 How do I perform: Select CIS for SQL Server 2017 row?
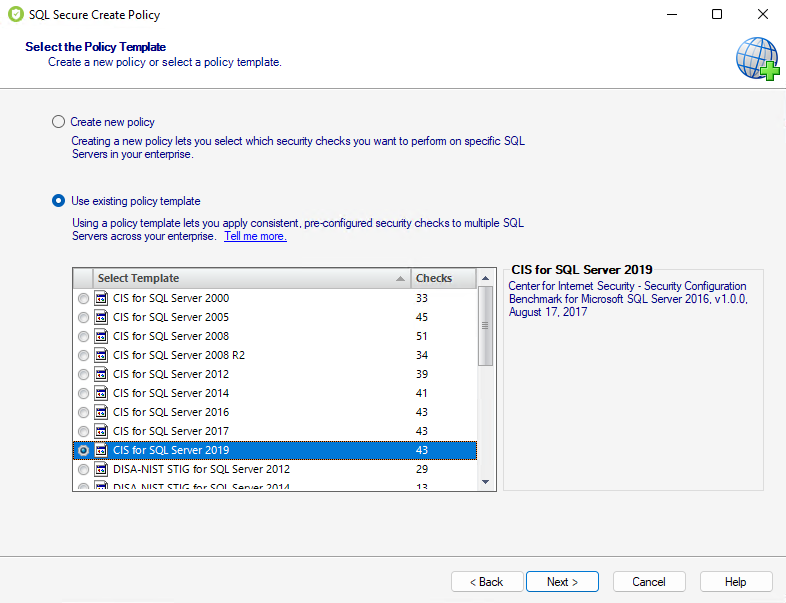tap(171, 431)
